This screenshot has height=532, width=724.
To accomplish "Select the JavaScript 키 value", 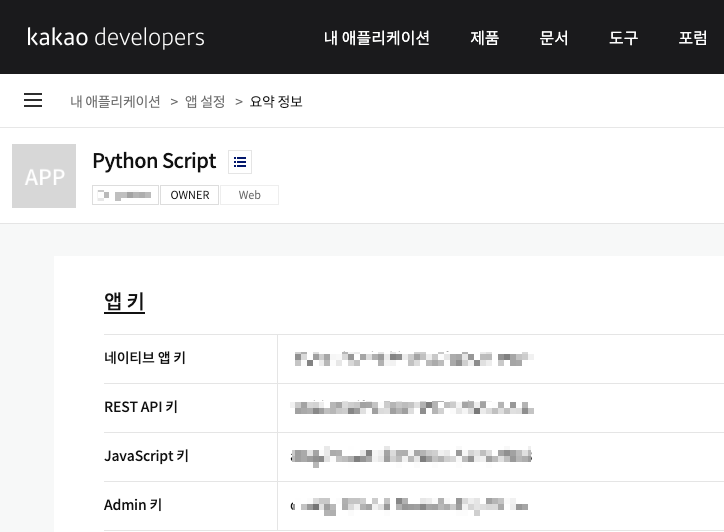I will (x=411, y=457).
